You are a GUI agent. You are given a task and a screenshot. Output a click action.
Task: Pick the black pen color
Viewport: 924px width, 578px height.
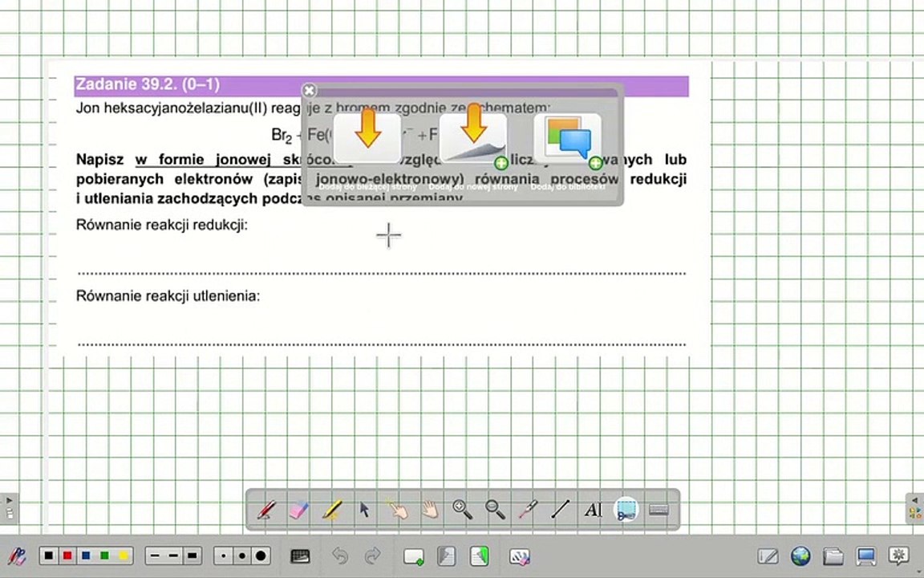tap(49, 556)
